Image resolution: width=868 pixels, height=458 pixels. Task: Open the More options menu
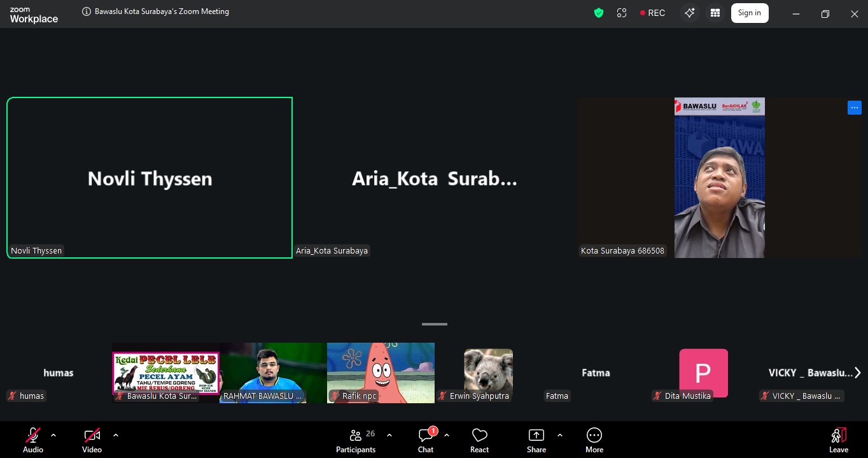point(594,440)
